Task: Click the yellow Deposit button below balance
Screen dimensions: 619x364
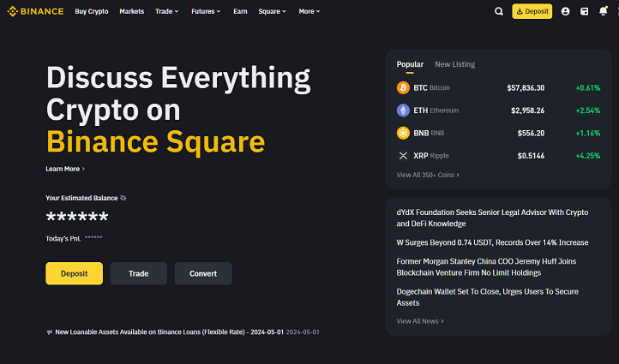Action: [x=75, y=273]
